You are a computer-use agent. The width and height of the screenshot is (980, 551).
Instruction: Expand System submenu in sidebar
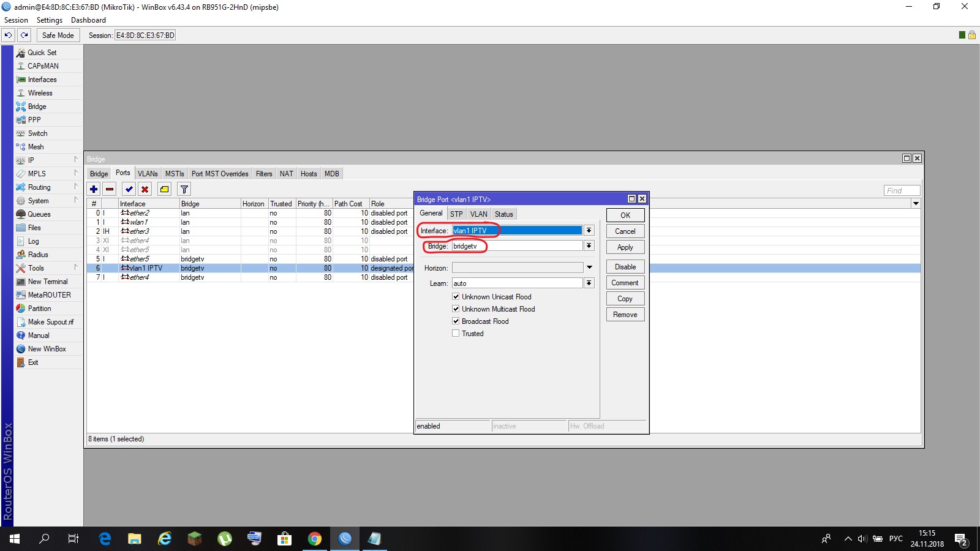[x=76, y=200]
